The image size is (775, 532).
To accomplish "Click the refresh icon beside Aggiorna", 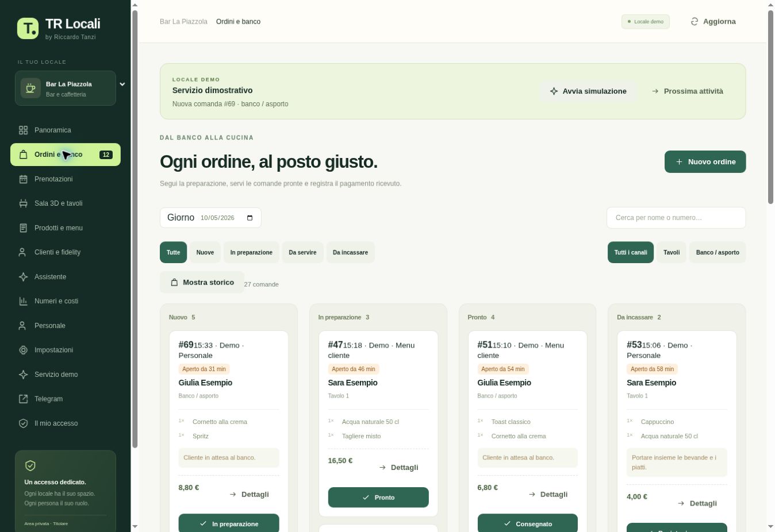I will (x=695, y=21).
